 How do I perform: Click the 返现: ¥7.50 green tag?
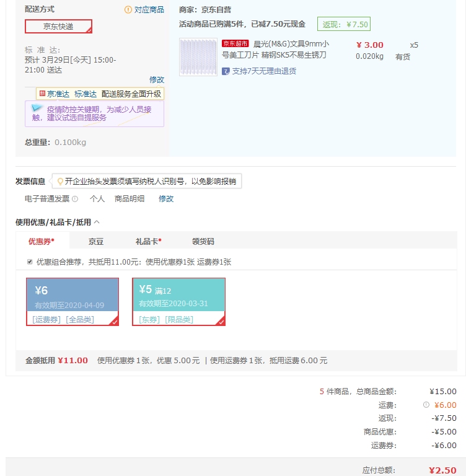point(344,24)
